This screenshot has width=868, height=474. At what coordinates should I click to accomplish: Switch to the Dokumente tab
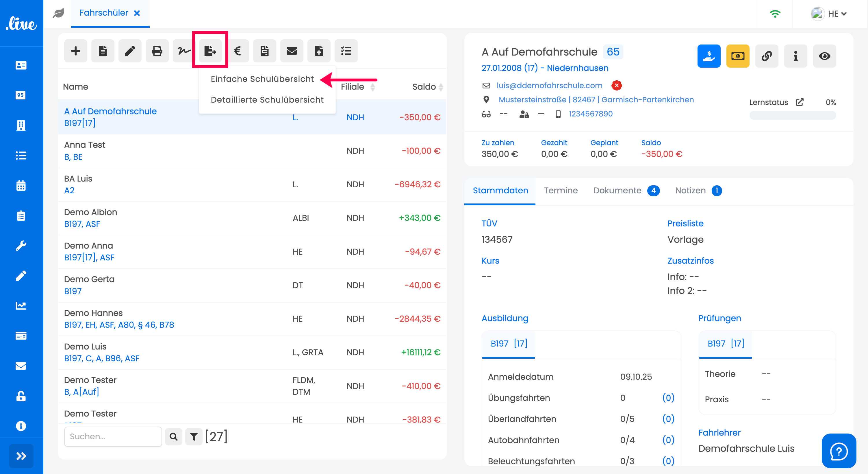[x=617, y=190]
